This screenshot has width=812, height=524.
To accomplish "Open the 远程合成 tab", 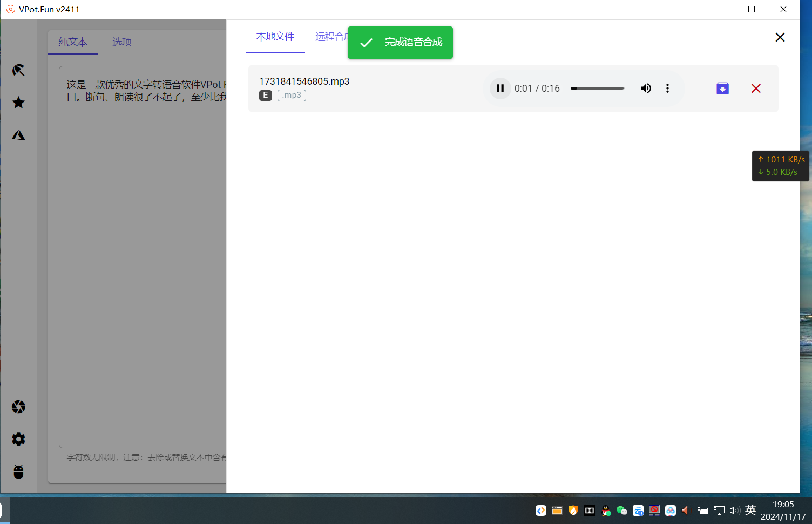I will tap(330, 37).
